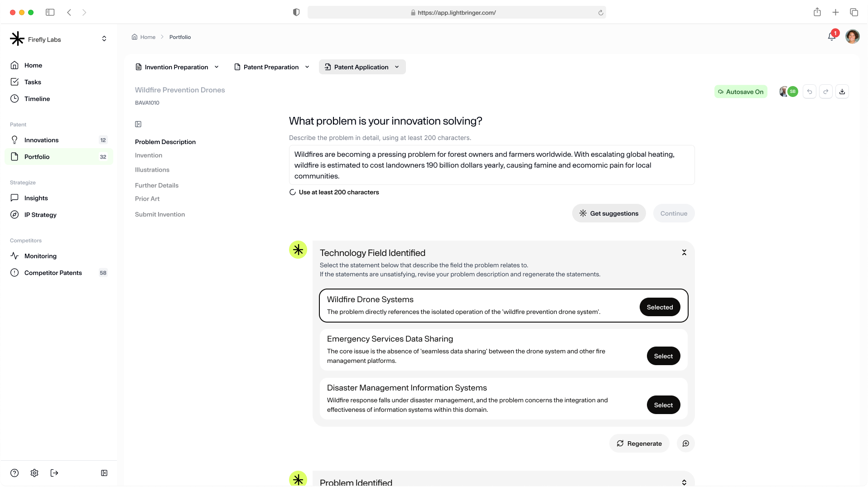
Task: Open Competitor Patents in the sidebar
Action: [59, 273]
